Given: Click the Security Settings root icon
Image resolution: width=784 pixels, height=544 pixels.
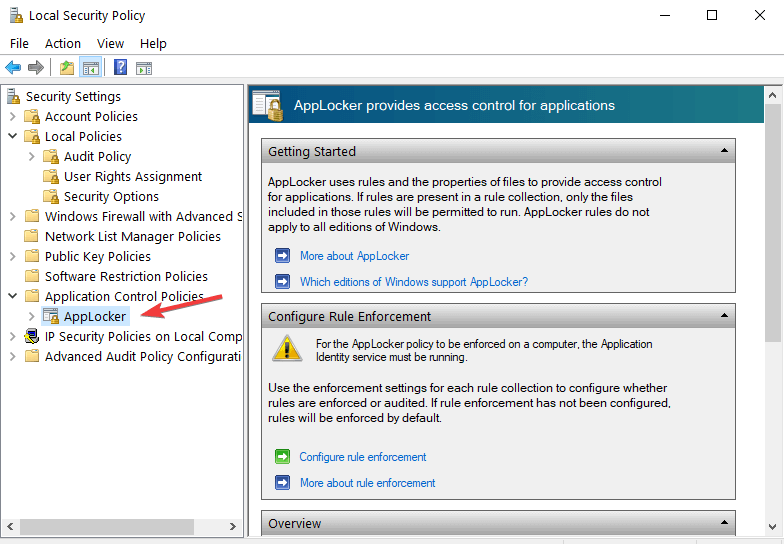Looking at the screenshot, I should pos(14,96).
